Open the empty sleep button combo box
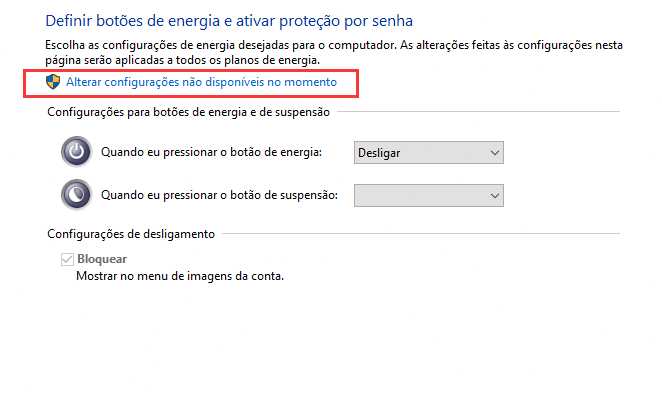This screenshot has width=662, height=404. click(428, 194)
